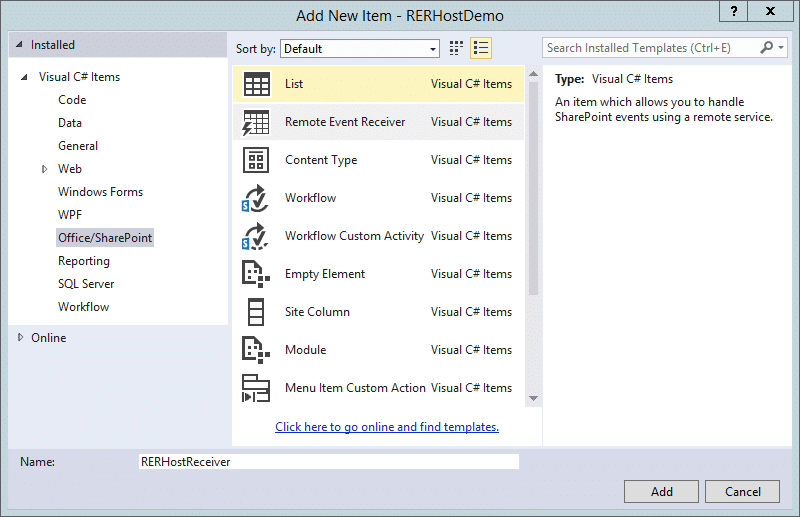Click the Cancel button
Screen dimensions: 800x517
[x=742, y=491]
